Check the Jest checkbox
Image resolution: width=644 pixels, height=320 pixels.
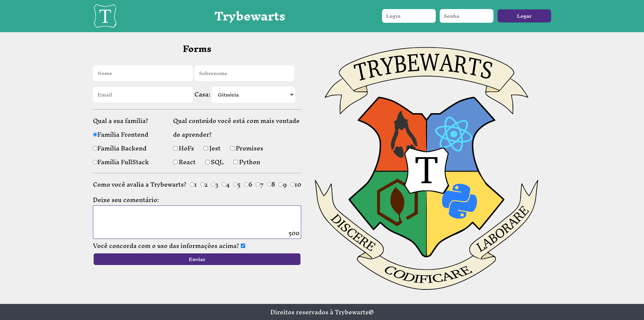(206, 148)
